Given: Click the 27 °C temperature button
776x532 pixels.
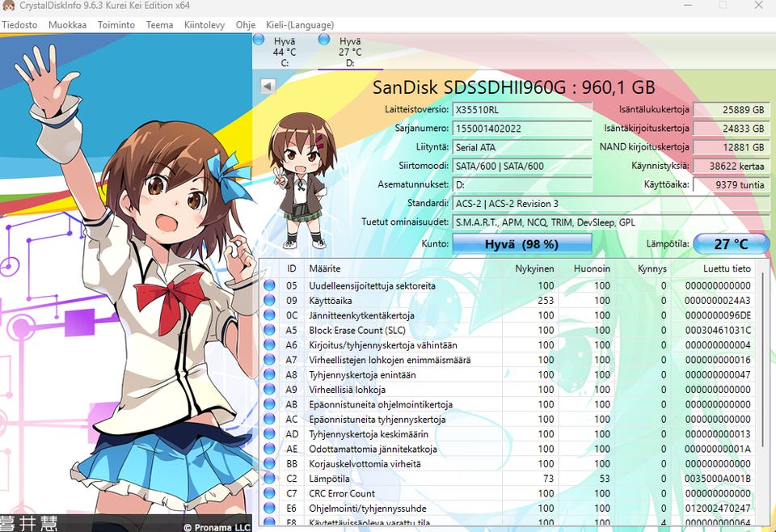Looking at the screenshot, I should click(731, 244).
